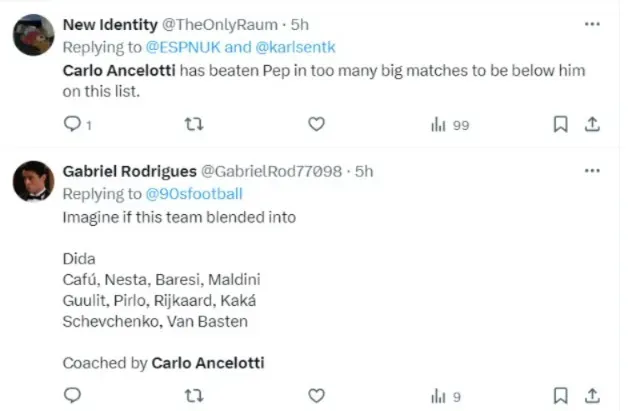The image size is (635, 411).
Task: Bookmark New Identity's tweet
Action: pyautogui.click(x=561, y=124)
